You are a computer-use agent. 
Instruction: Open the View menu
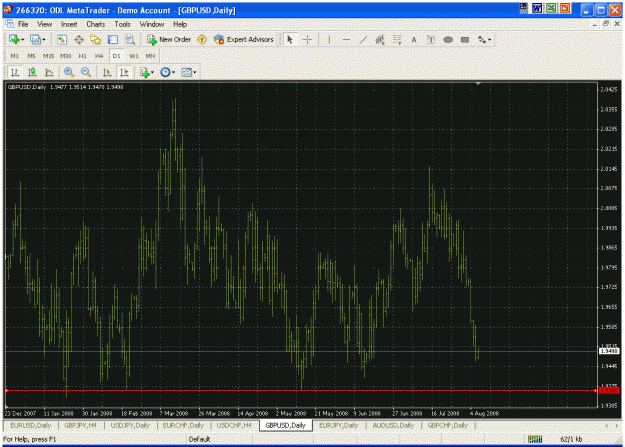click(x=45, y=24)
